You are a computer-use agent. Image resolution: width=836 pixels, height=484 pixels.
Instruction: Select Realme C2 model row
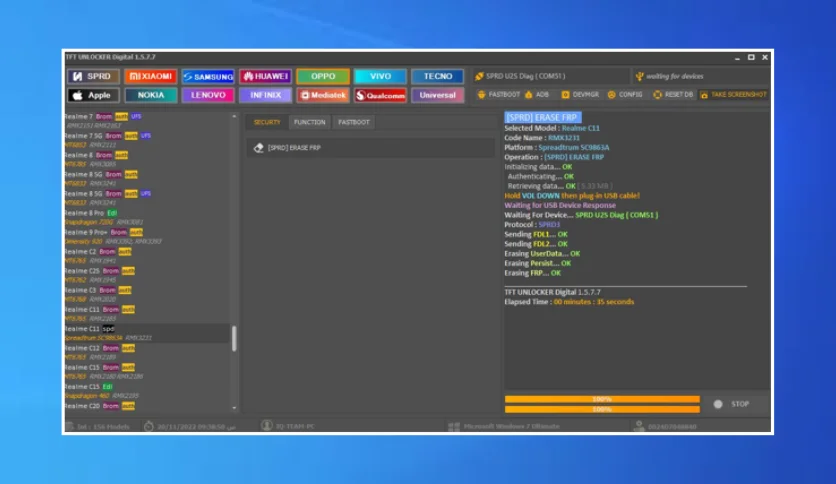[x=147, y=255]
